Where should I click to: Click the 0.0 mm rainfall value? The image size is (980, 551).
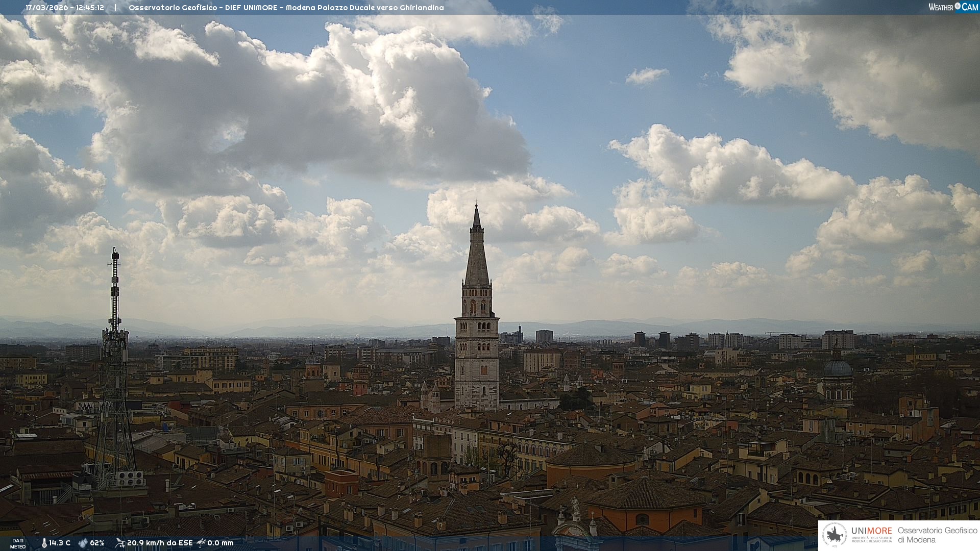coord(220,543)
